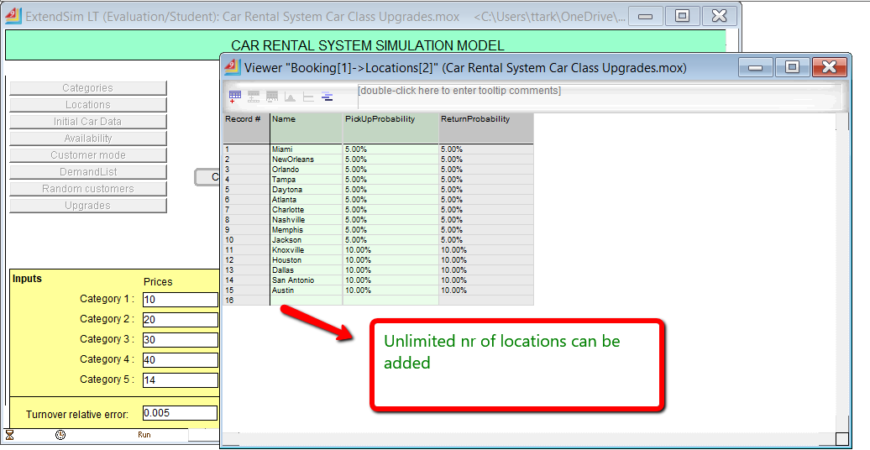870x450 pixels.
Task: Click the Random customers button
Action: (x=88, y=189)
